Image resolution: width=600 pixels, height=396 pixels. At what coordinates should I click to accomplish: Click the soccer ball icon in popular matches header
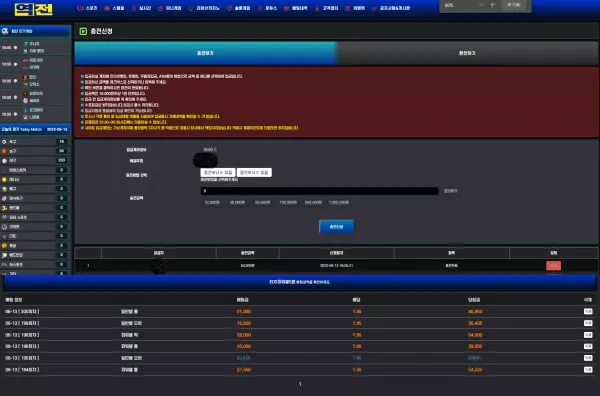point(5,31)
